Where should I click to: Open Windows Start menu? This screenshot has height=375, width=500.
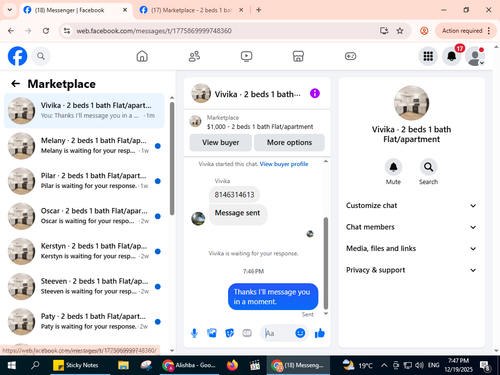tap(12, 365)
